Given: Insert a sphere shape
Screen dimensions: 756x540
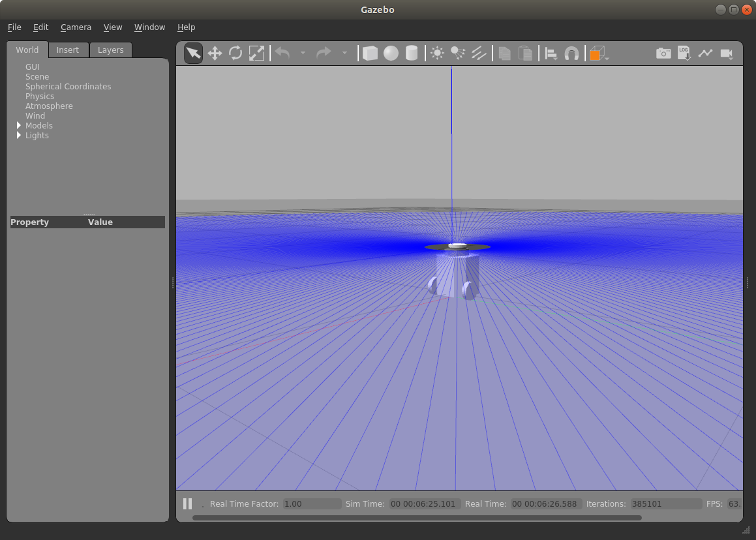Looking at the screenshot, I should coord(391,53).
